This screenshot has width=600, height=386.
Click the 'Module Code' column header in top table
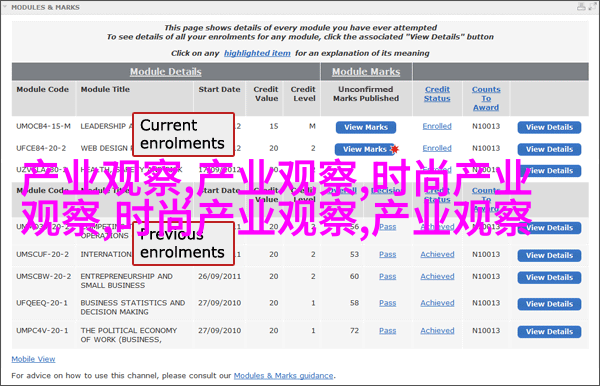[42, 89]
